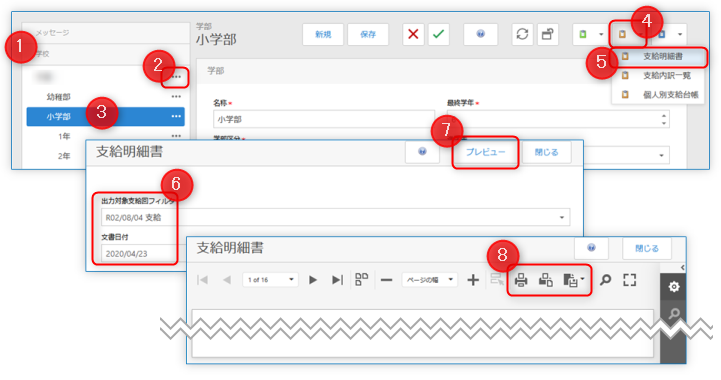Open the search tab in the dark side panel
This screenshot has width=721, height=380.
coord(674,314)
